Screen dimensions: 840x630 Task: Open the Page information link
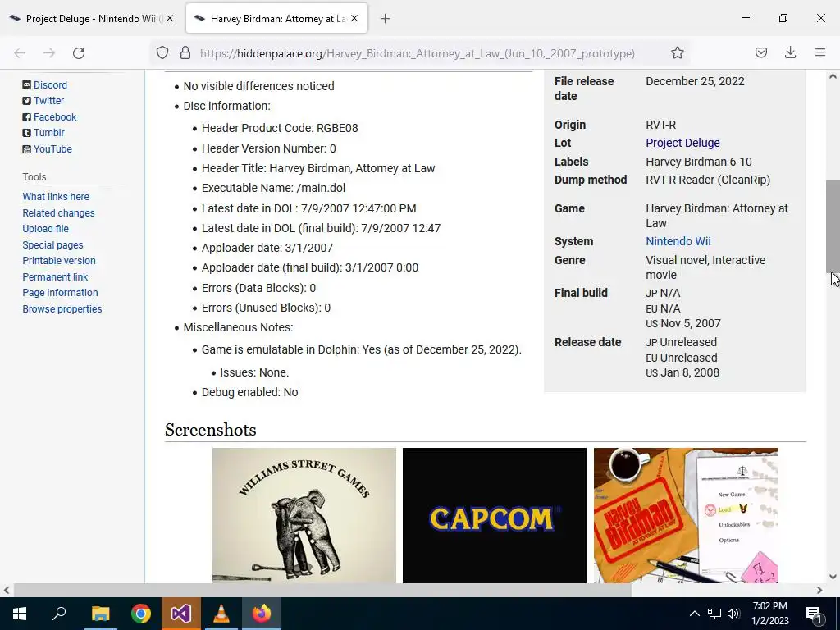[60, 293]
